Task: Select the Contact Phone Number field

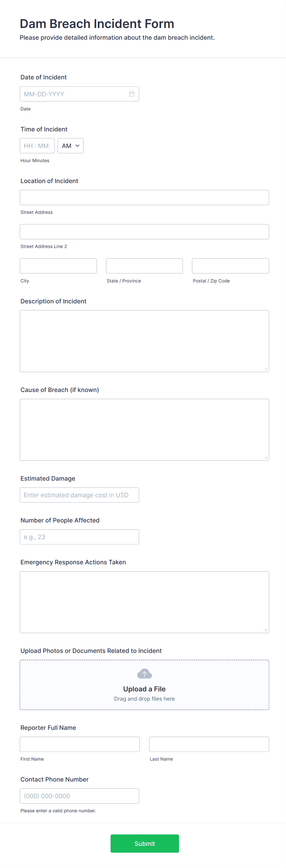Action: [79, 796]
